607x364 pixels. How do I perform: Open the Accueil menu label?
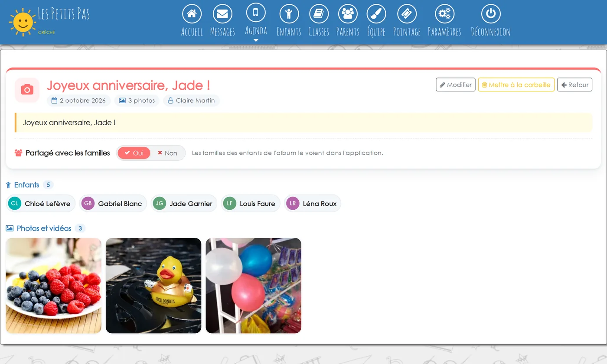[192, 32]
